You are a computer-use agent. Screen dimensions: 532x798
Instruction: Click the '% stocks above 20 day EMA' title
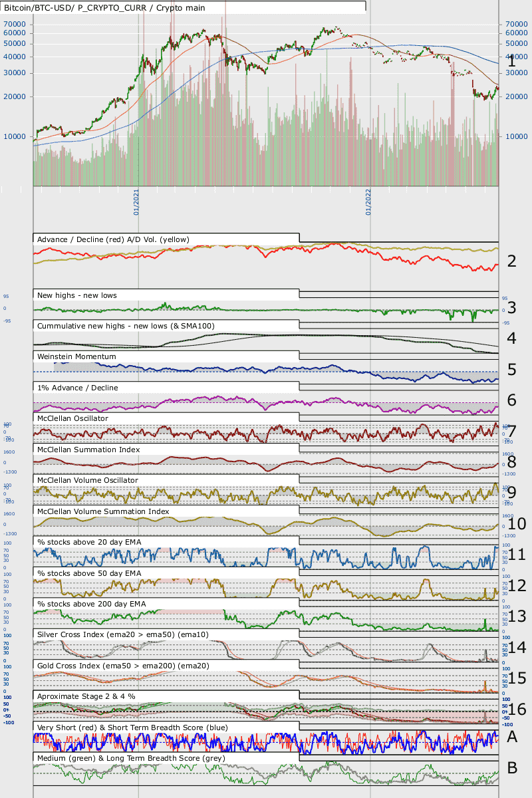[x=89, y=542]
